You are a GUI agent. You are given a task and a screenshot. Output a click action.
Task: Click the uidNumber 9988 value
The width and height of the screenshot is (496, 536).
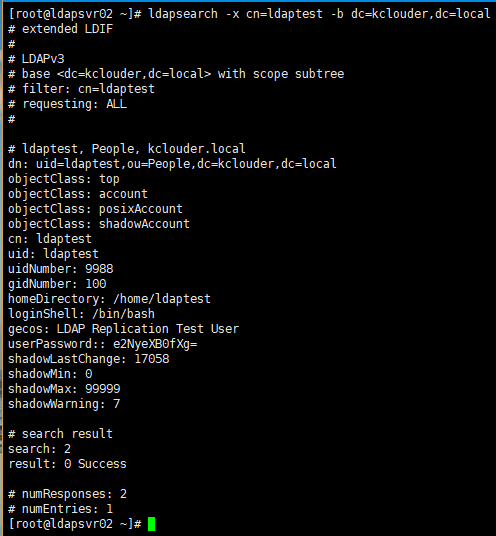[99, 269]
